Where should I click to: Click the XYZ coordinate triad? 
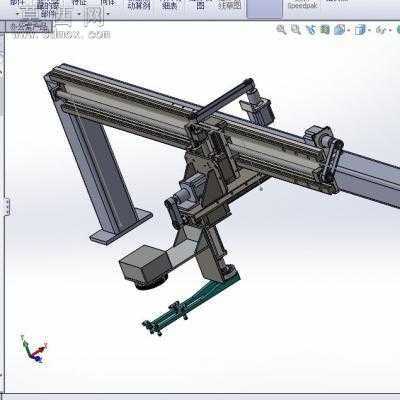(x=34, y=349)
